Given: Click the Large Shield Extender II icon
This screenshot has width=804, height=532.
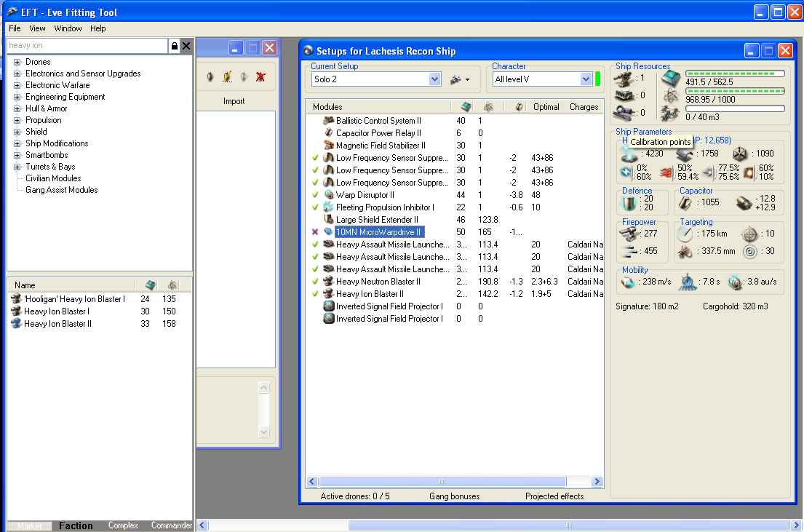Looking at the screenshot, I should 329,220.
